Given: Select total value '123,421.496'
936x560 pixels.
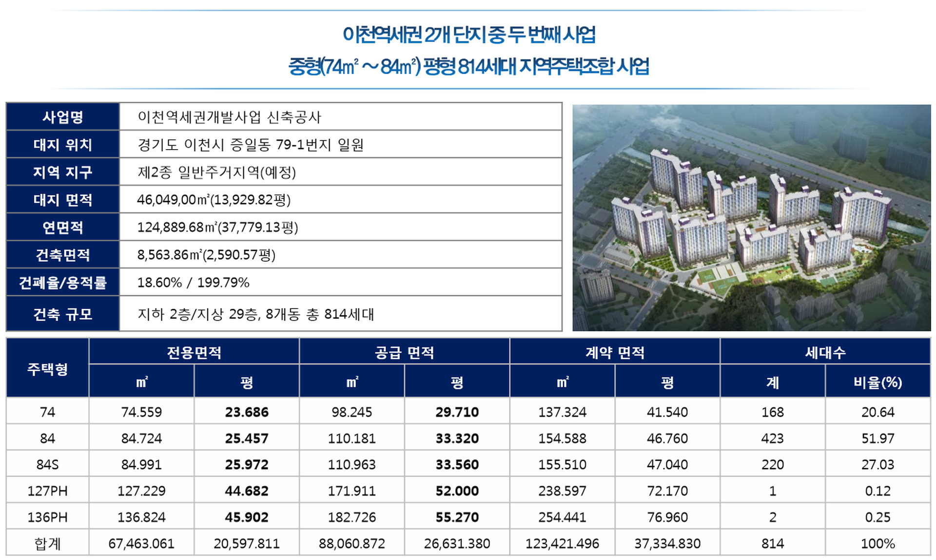Looking at the screenshot, I should point(562,543).
